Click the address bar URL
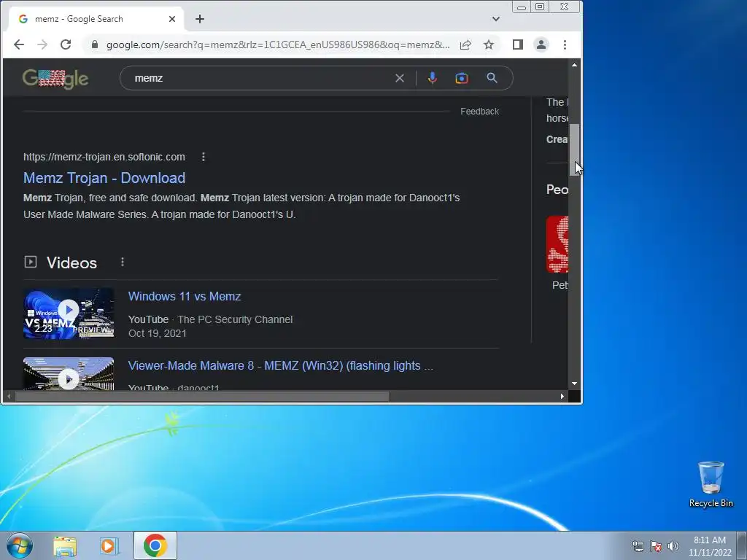Image resolution: width=747 pixels, height=560 pixels. pos(278,44)
